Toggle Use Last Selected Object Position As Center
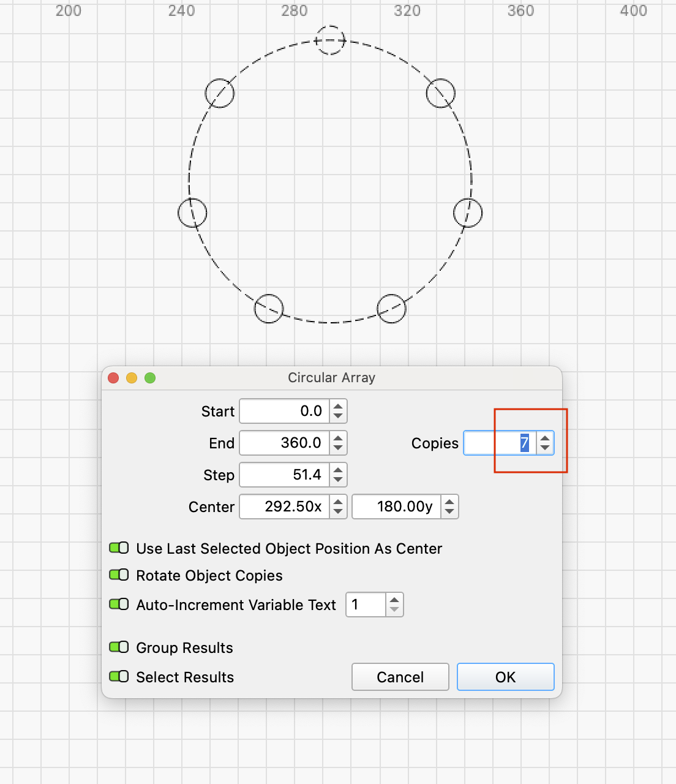 coord(119,548)
